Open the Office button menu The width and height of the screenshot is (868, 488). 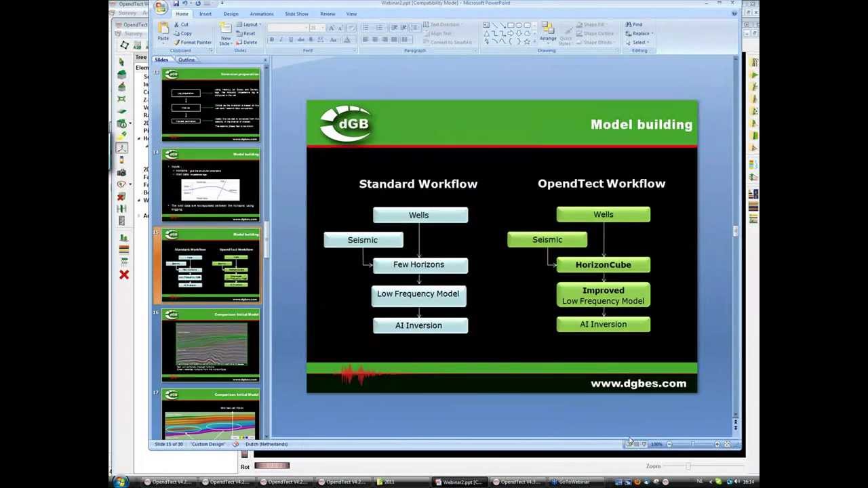pos(160,7)
